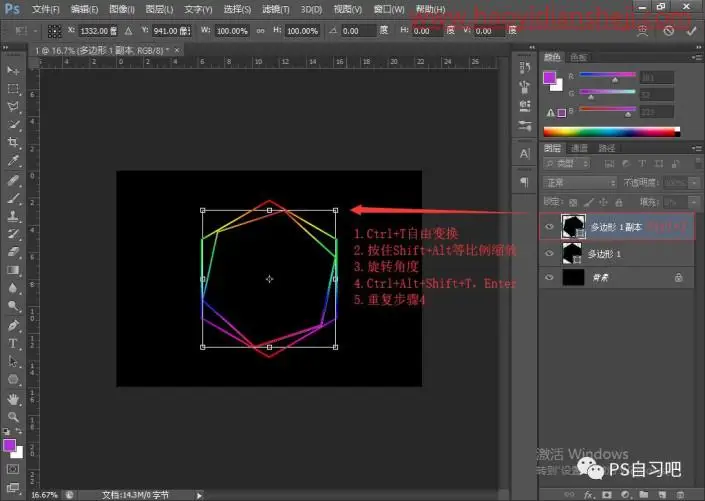Screen dimensions: 705x501
Task: Edit the X position field
Action: [x=98, y=31]
